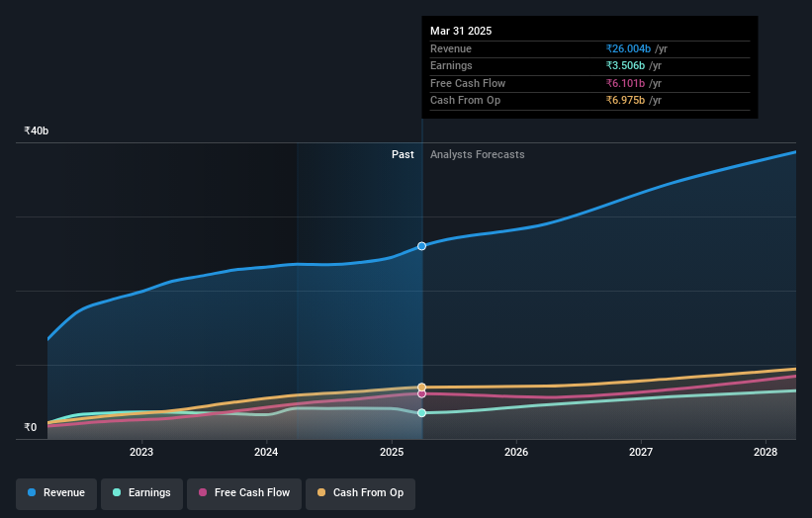Click the 2027 x-axis label
This screenshot has height=518, width=812.
[x=641, y=453]
